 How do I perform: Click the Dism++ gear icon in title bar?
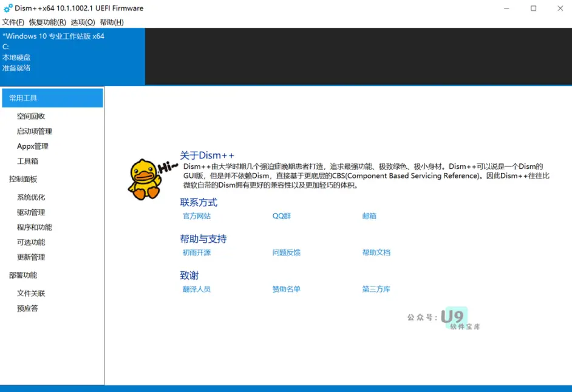[8, 8]
